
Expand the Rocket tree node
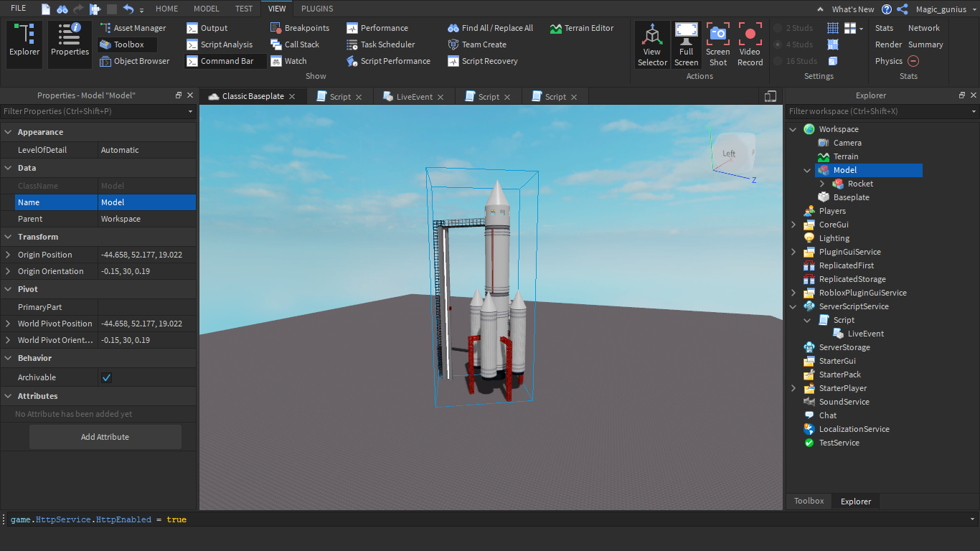(x=822, y=184)
